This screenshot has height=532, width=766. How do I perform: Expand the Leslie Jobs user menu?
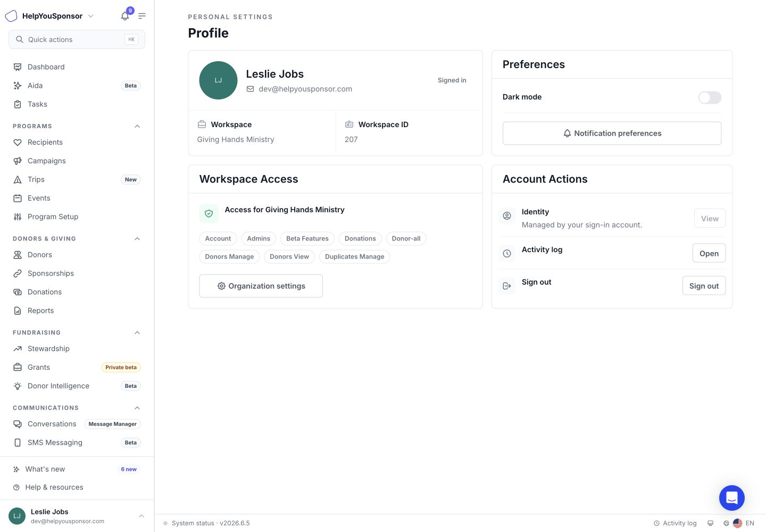click(141, 516)
